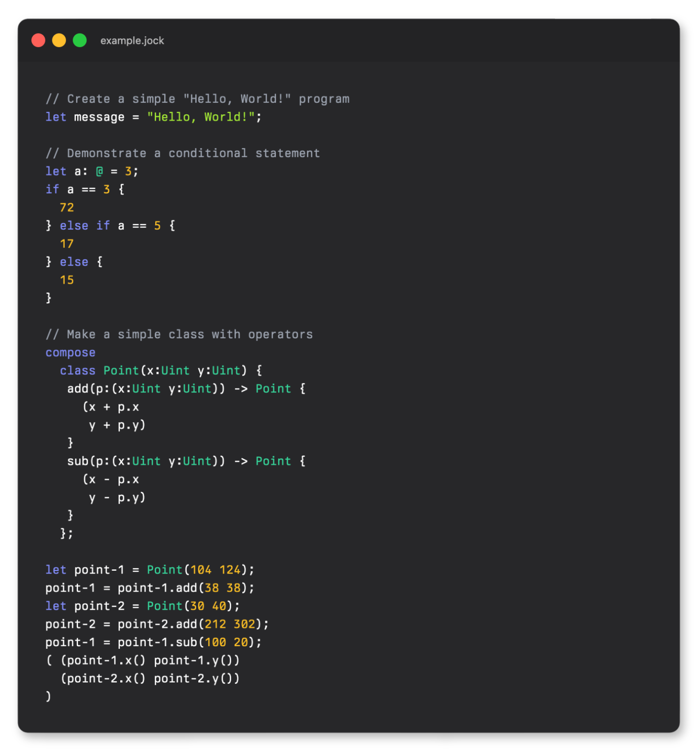
Task: Select the 'compose' keyword
Action: coord(71,353)
